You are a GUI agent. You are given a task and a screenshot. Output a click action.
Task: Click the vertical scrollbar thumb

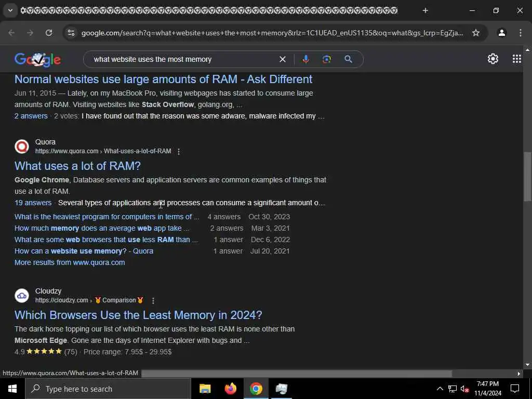point(528,177)
